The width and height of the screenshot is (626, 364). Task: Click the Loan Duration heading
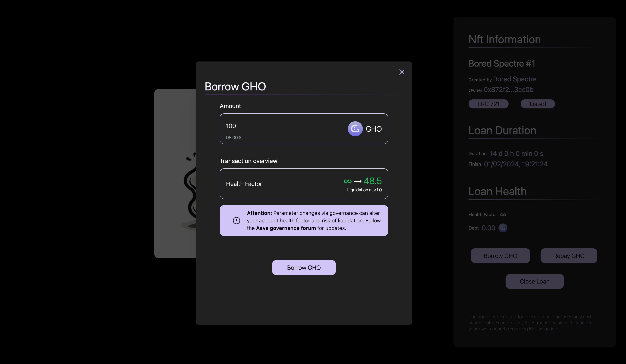pyautogui.click(x=502, y=130)
